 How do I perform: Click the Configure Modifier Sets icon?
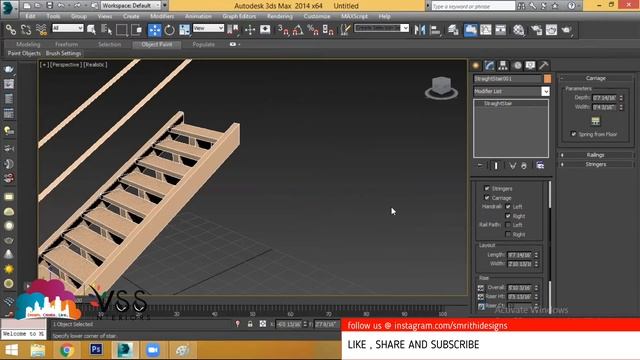coord(540,165)
